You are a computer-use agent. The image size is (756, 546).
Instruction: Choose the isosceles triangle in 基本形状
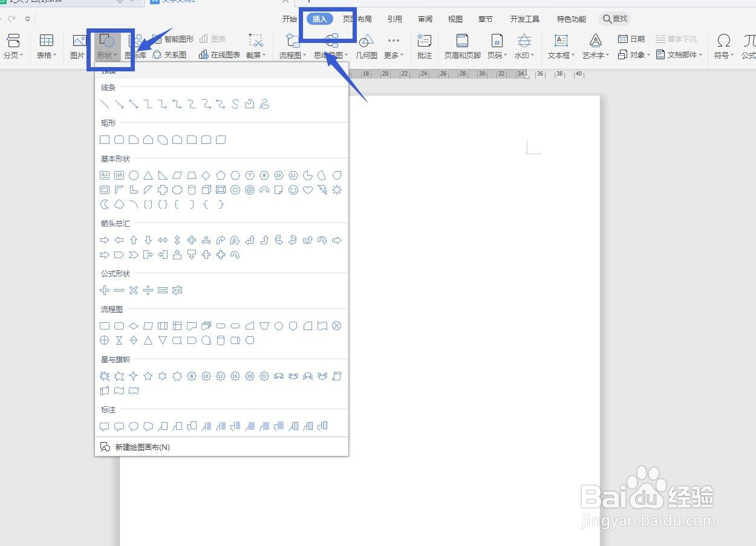point(148,175)
